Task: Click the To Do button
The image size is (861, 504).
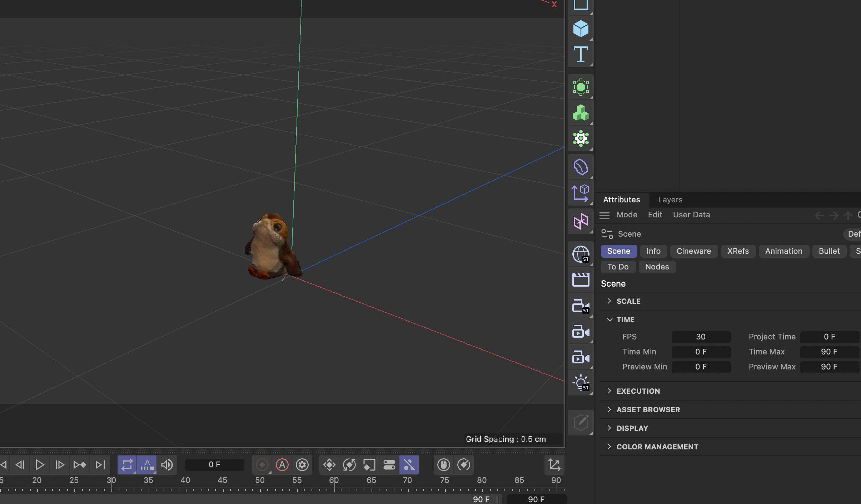Action: [x=618, y=267]
